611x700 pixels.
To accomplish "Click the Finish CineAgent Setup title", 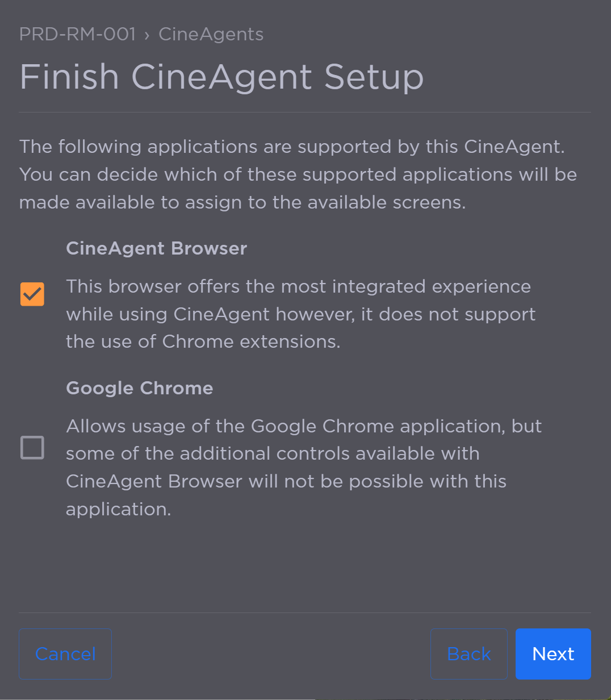I will click(221, 77).
